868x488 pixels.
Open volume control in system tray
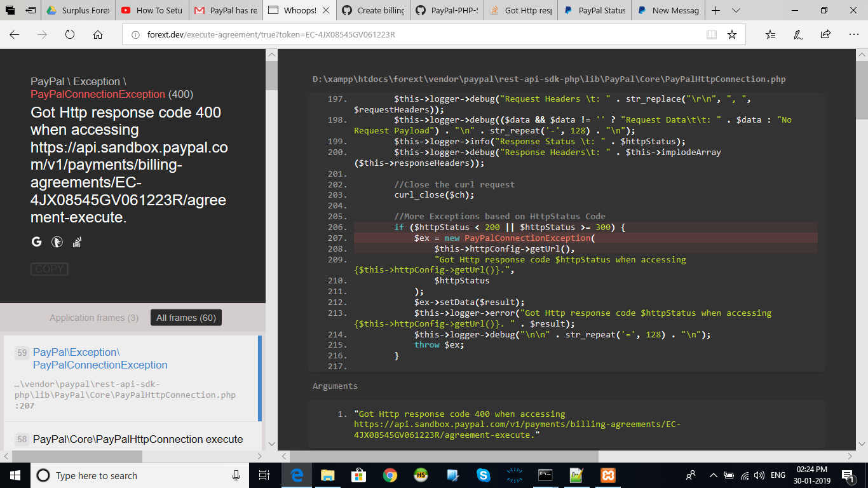(x=760, y=475)
